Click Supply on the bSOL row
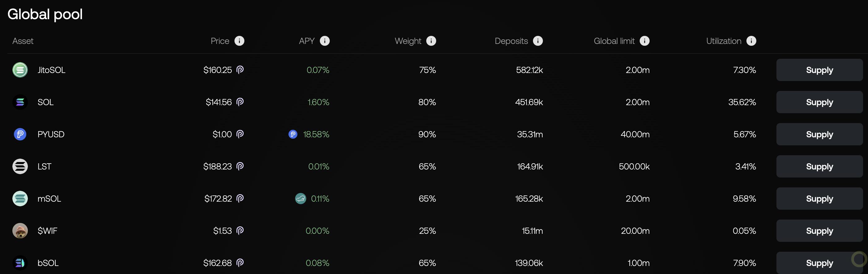The width and height of the screenshot is (868, 274). [x=819, y=263]
